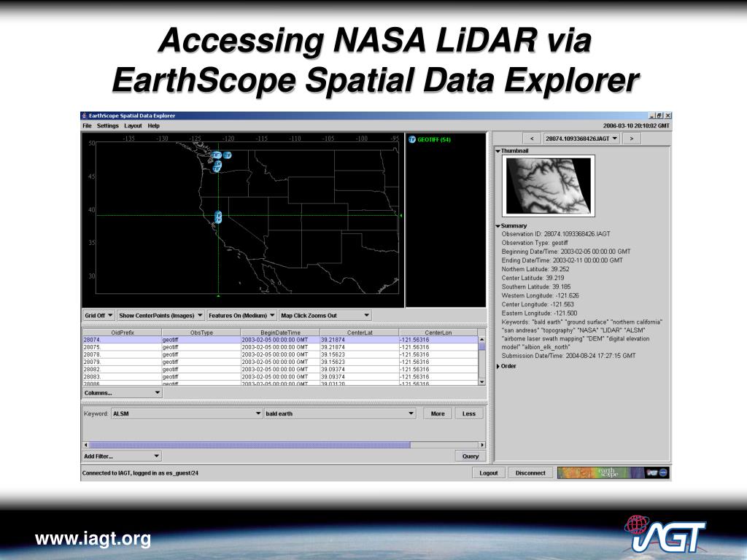The image size is (747, 560).
Task: Click the Observation ID summary line
Action: [x=555, y=234]
